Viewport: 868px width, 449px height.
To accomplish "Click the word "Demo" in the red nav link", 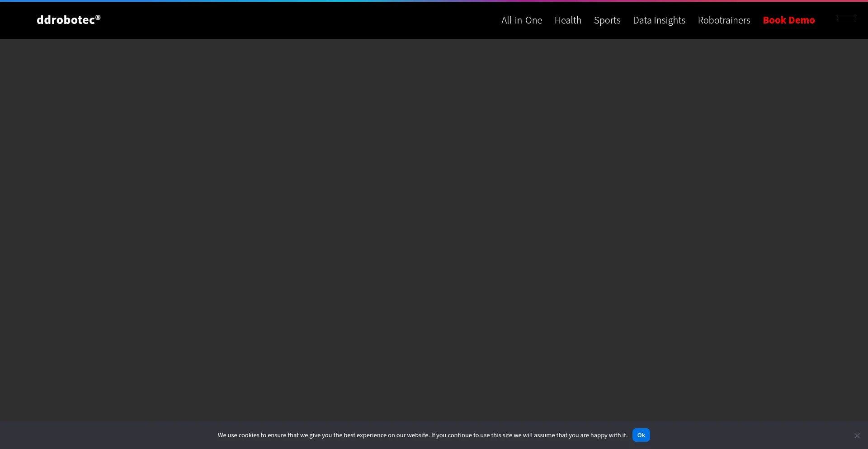I will tap(802, 20).
